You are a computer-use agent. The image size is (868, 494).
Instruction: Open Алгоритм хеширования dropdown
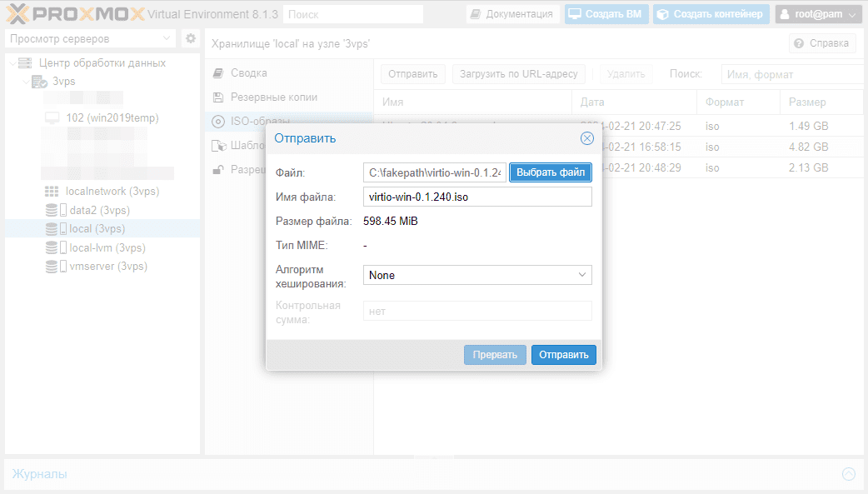coord(477,275)
